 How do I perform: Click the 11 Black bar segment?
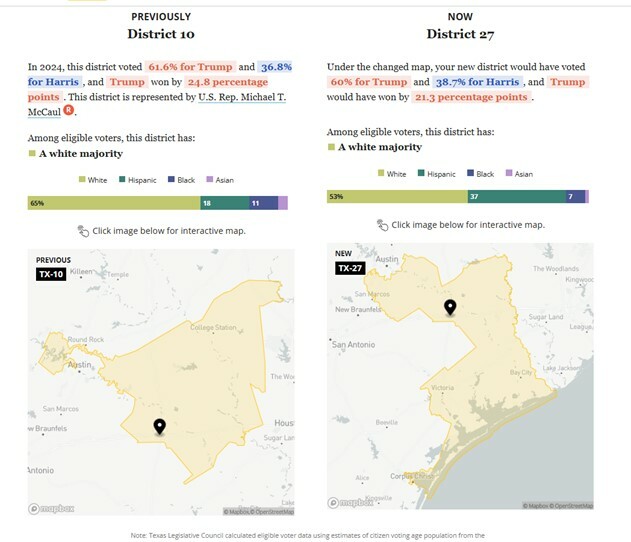pyautogui.click(x=263, y=203)
